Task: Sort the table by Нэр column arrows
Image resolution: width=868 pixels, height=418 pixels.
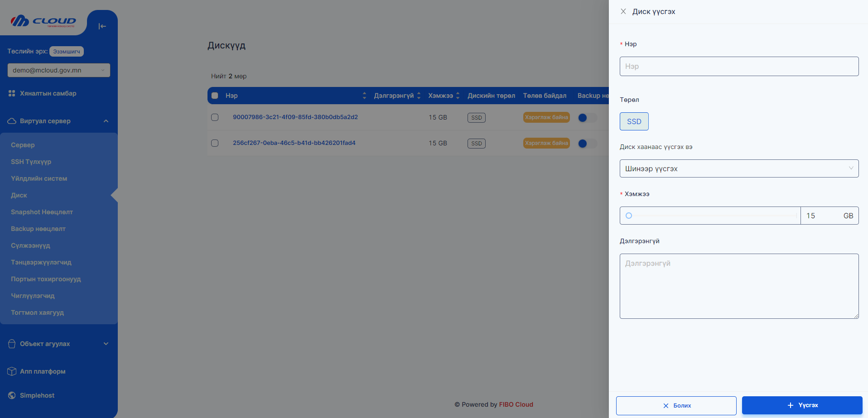Action: coord(364,96)
